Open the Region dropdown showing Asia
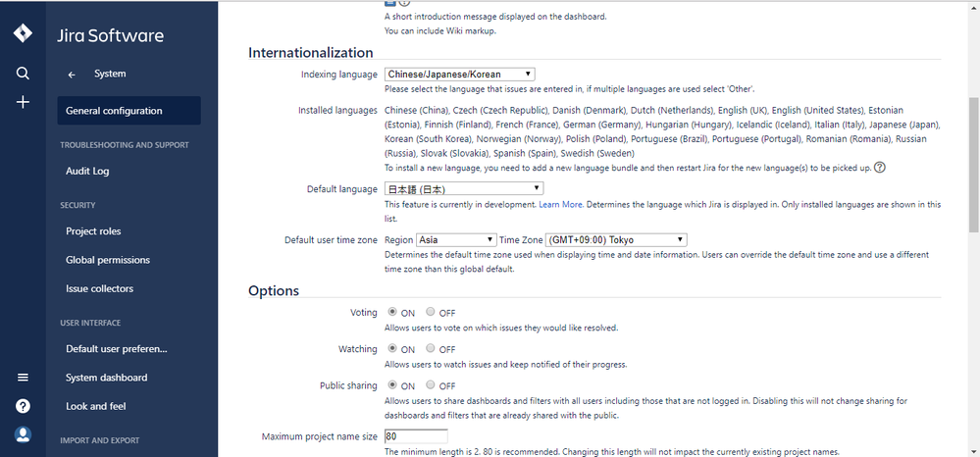980x457 pixels. pos(456,239)
